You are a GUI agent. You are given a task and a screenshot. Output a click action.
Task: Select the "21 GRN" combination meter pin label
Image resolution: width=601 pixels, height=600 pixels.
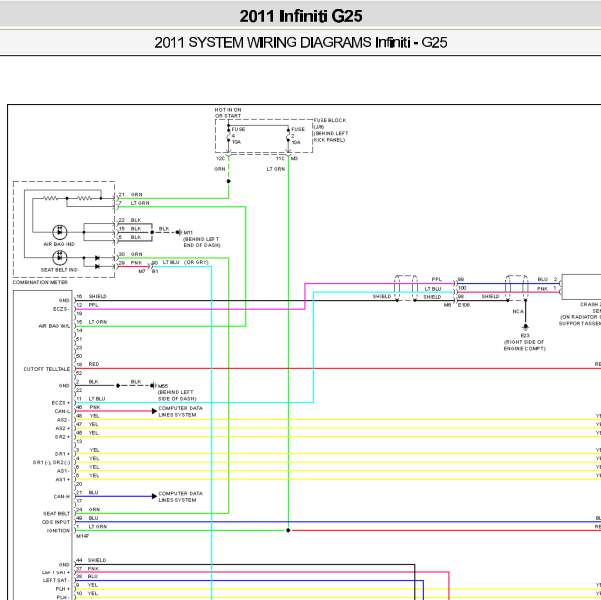(130, 195)
